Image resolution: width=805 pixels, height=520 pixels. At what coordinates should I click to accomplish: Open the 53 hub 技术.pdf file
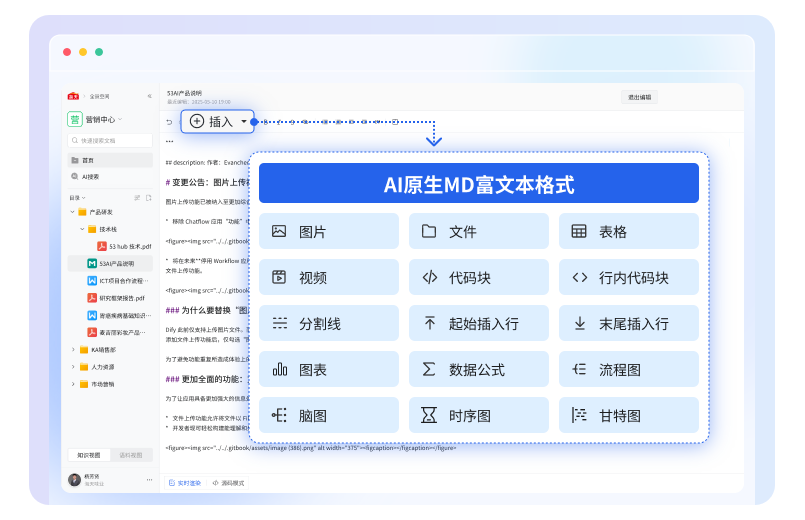[x=125, y=246]
